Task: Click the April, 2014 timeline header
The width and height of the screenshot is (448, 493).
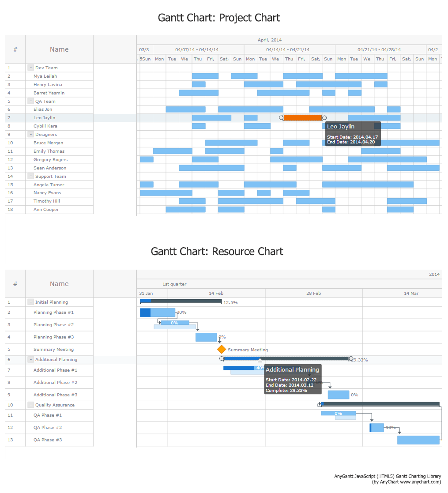Action: (x=270, y=40)
